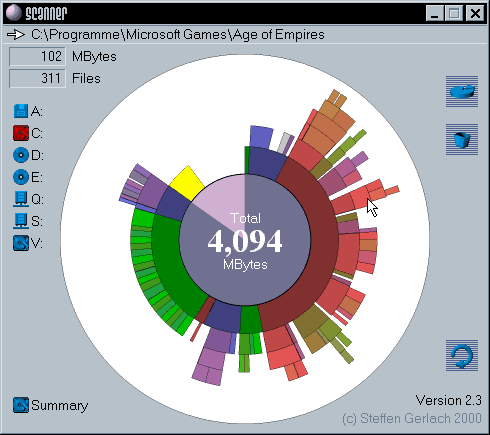
Task: Click the yellow segment in the chart
Action: [x=187, y=184]
